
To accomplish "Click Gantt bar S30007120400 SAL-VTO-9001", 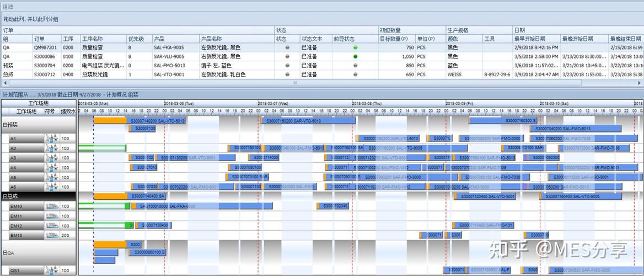I will point(485,197).
